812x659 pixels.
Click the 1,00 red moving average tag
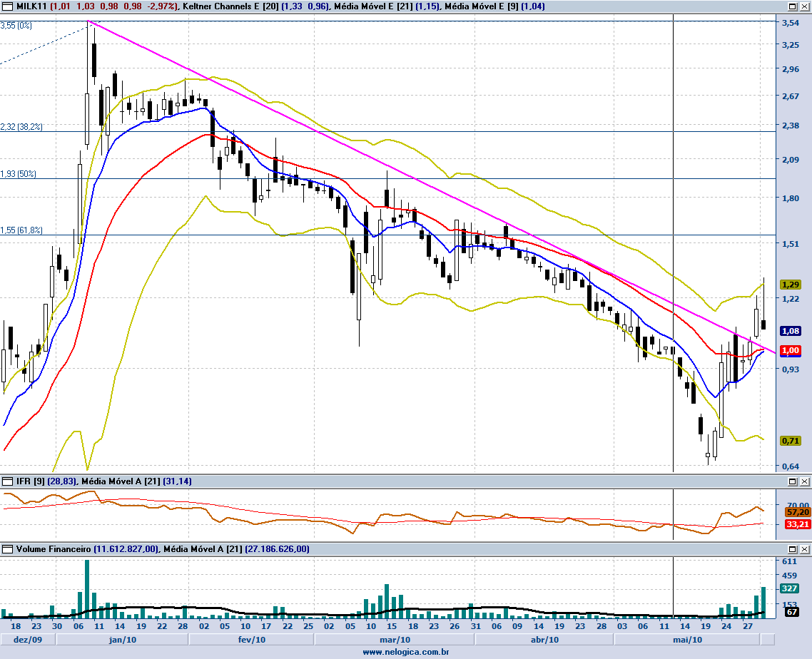tap(791, 350)
